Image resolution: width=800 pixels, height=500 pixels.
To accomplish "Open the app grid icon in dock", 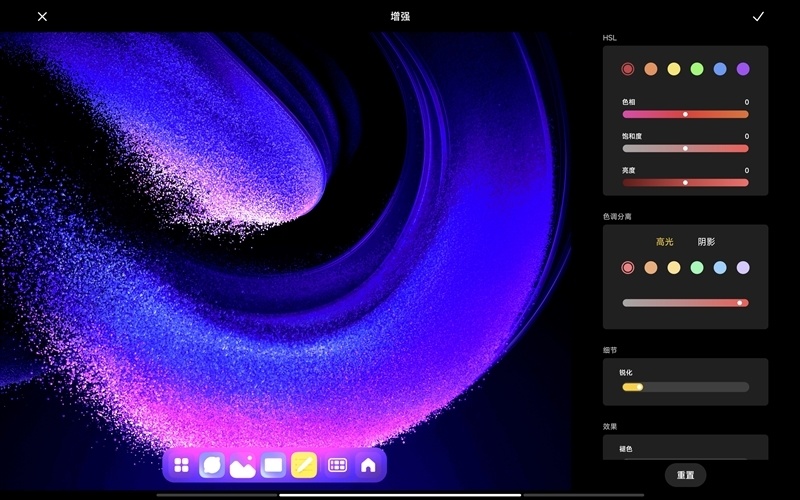I will click(x=181, y=465).
